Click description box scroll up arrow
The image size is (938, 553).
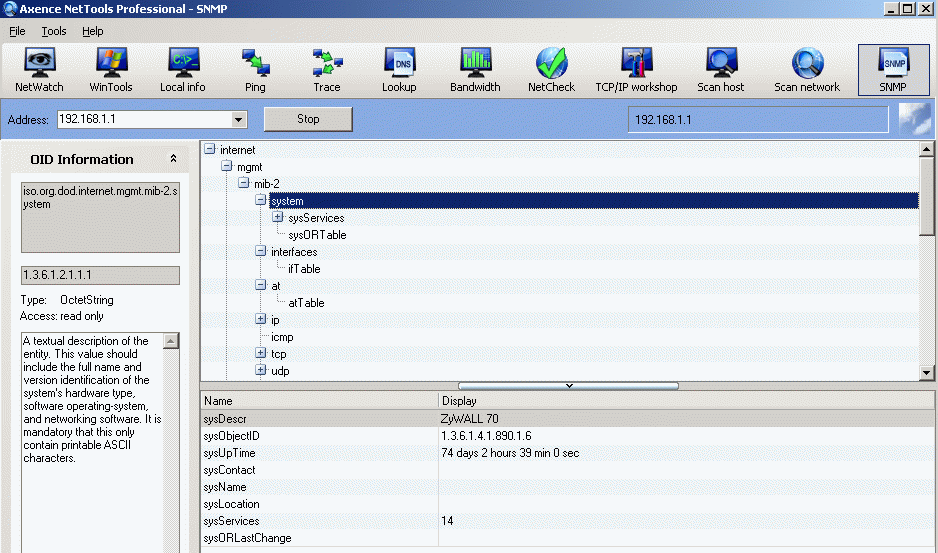click(x=170, y=341)
